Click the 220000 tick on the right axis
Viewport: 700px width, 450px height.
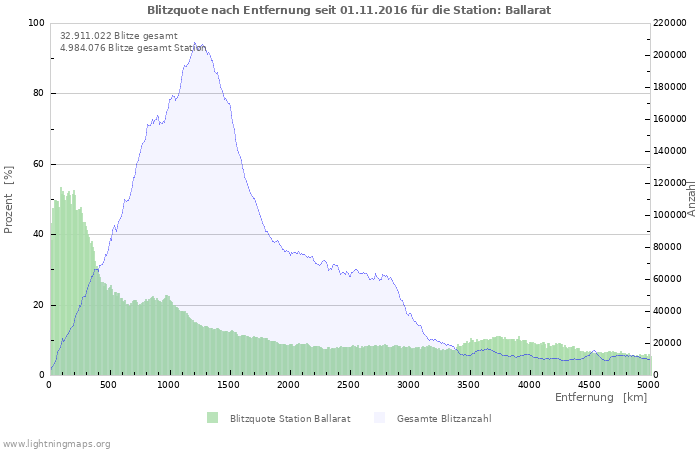coord(672,23)
